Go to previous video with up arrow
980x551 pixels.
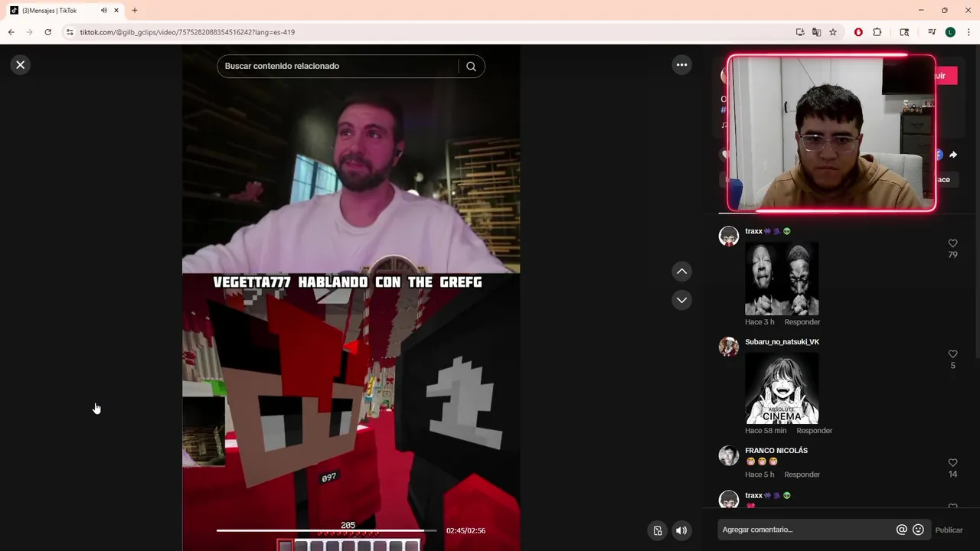[x=681, y=272]
